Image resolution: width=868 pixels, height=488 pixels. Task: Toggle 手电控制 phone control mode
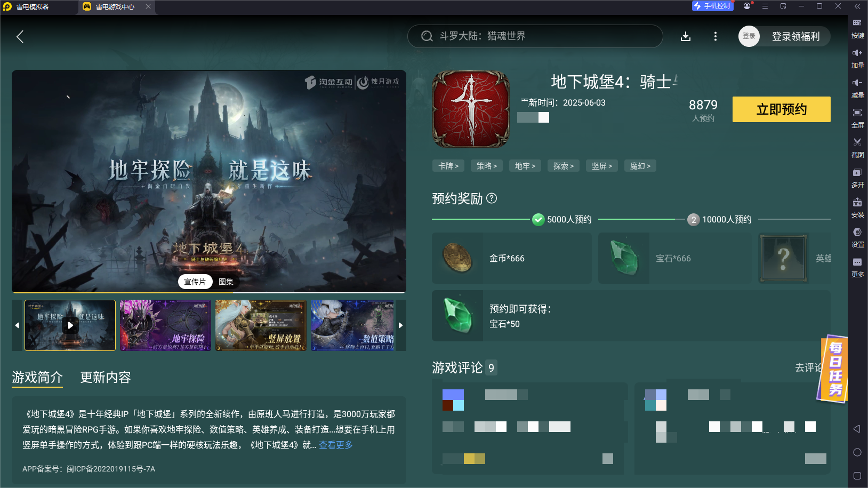point(712,6)
